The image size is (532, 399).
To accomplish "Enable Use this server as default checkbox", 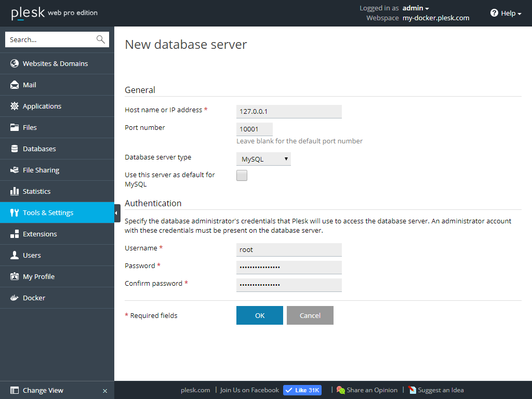I will click(x=242, y=176).
